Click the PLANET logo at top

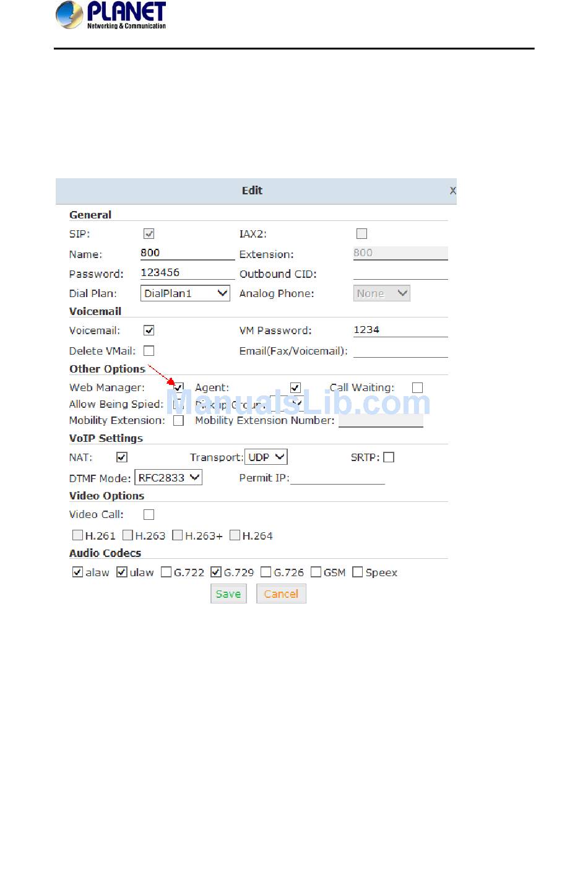point(111,15)
